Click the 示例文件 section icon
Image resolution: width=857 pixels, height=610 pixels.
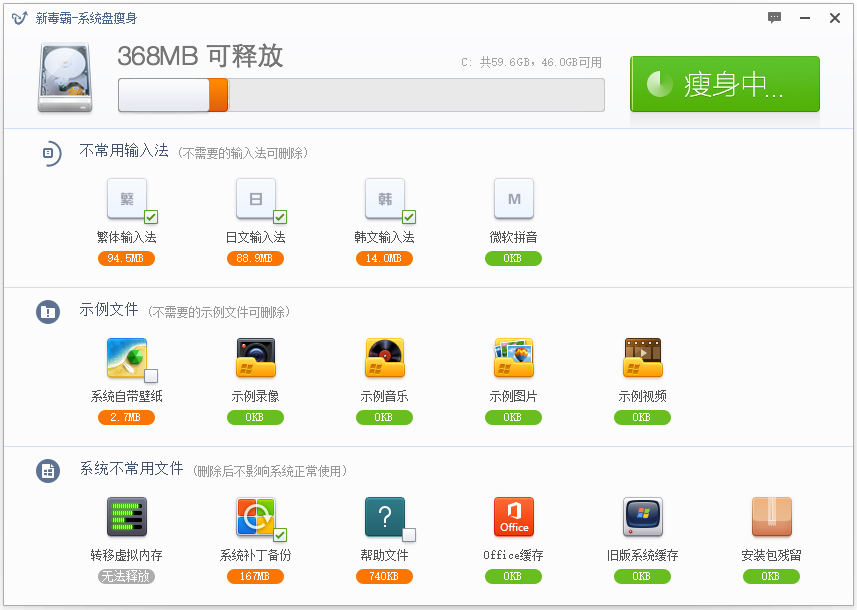48,312
